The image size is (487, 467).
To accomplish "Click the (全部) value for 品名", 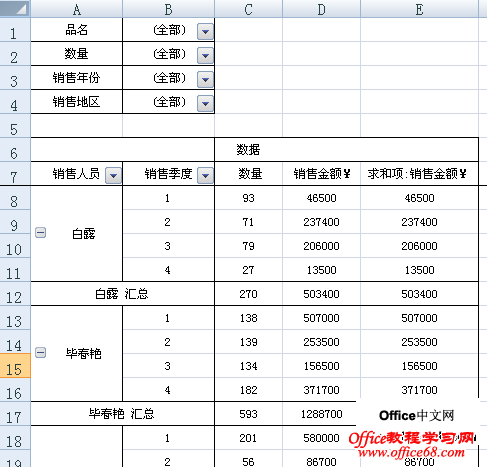I will [169, 30].
